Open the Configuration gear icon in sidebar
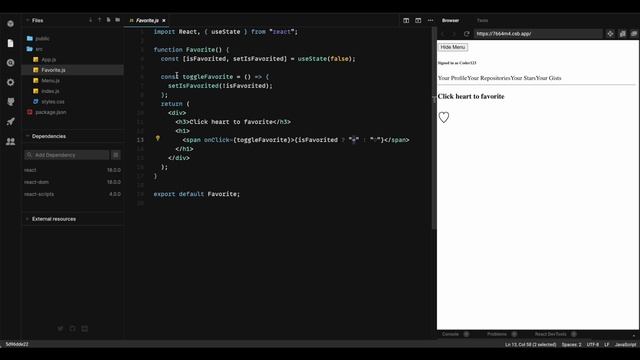The width and height of the screenshot is (640, 360). (x=11, y=82)
